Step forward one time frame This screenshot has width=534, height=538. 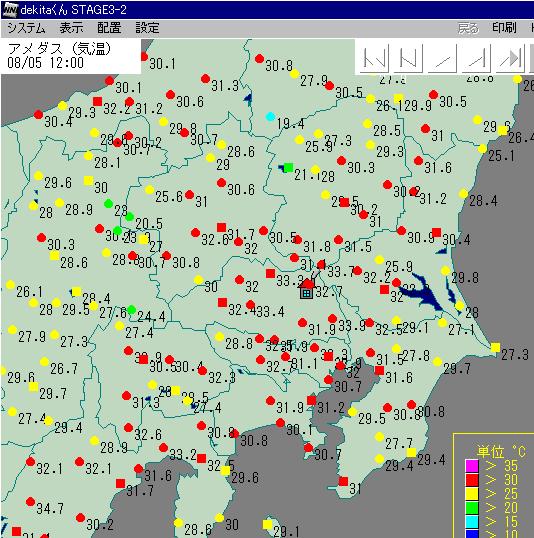(476, 58)
